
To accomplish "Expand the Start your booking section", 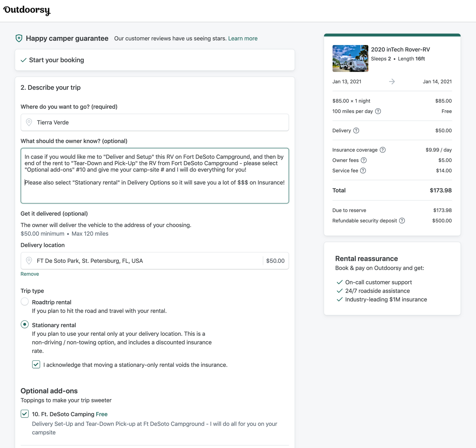I will tap(155, 60).
